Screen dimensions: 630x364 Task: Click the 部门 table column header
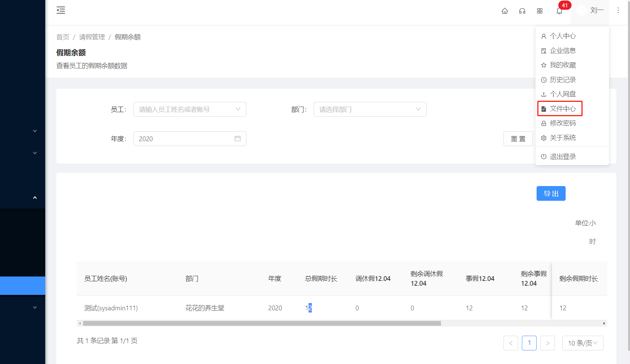pyautogui.click(x=192, y=279)
